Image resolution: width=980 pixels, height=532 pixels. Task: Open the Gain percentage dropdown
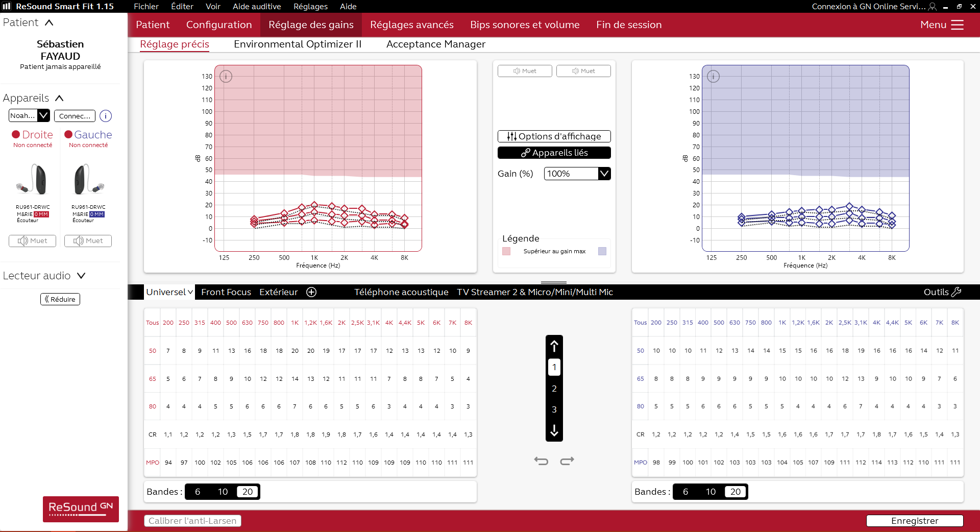point(577,174)
